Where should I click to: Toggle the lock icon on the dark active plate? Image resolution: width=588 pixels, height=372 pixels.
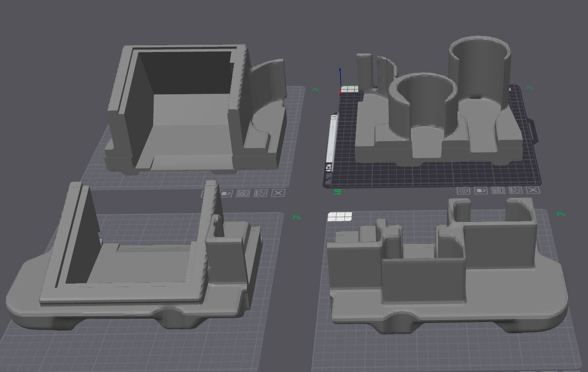pyautogui.click(x=481, y=190)
